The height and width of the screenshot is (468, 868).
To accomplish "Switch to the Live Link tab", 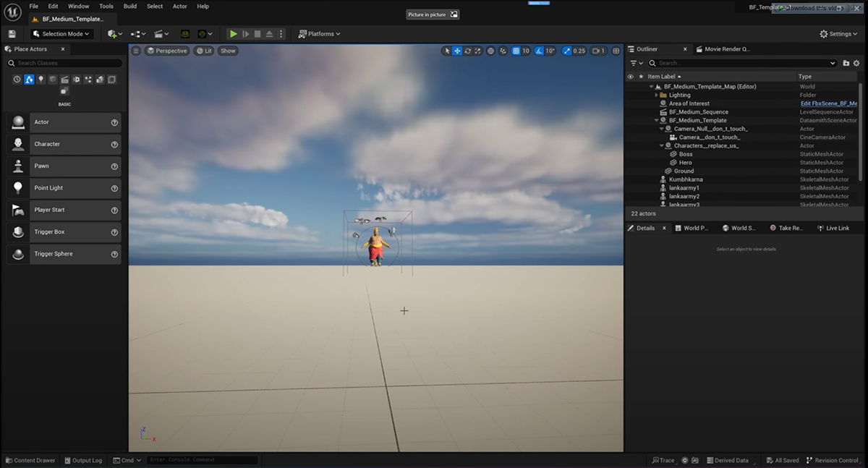I will [833, 228].
